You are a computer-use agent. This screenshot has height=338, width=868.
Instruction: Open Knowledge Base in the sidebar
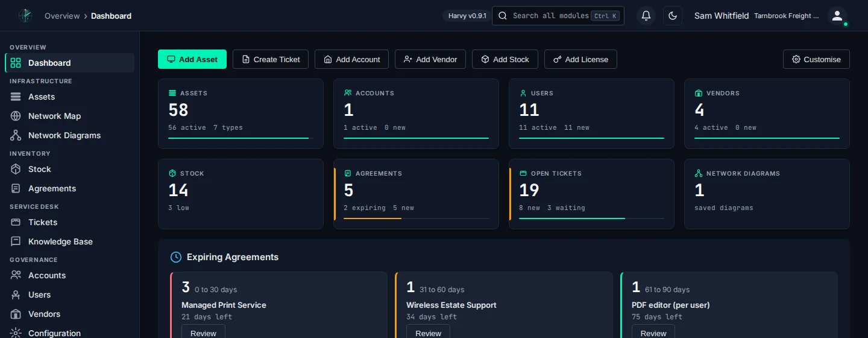click(69, 241)
